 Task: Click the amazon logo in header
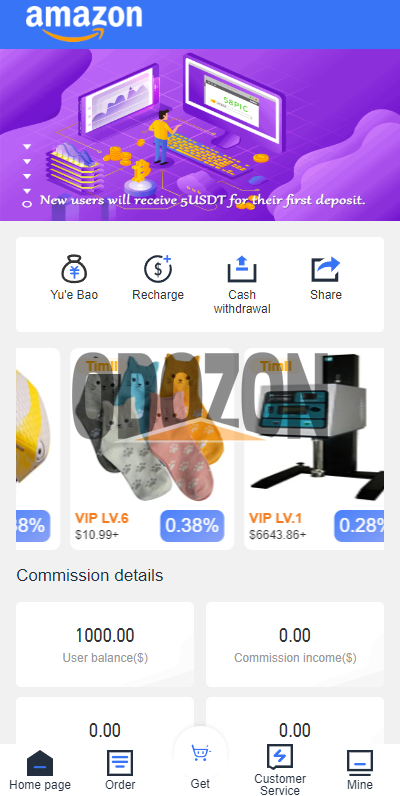pos(84,23)
